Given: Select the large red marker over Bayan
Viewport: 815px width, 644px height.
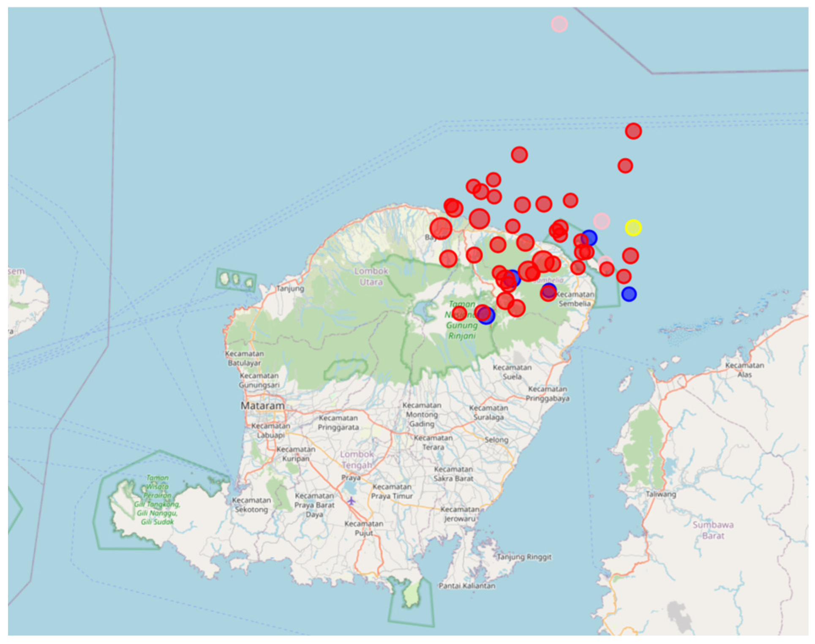Looking at the screenshot, I should tap(441, 228).
